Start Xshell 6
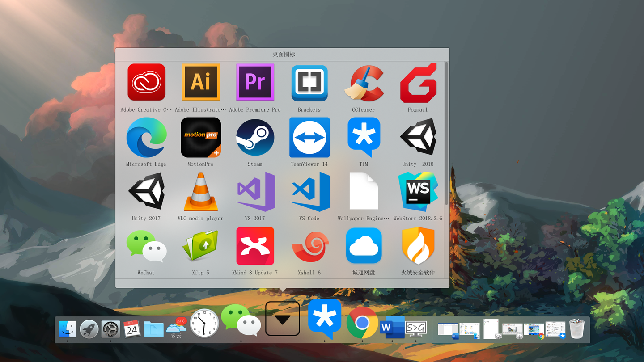Viewport: 644px width, 362px height. point(309,246)
